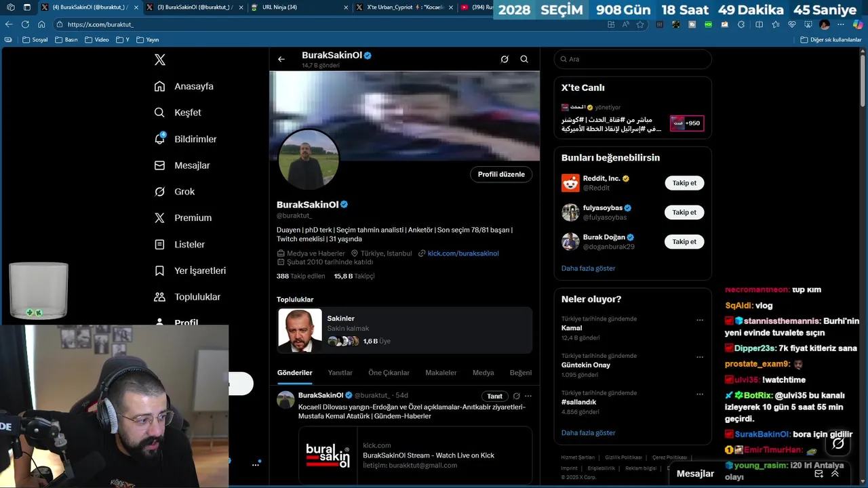The height and width of the screenshot is (488, 868).
Task: Switch to Öne Çıkanlar tab
Action: 389,373
